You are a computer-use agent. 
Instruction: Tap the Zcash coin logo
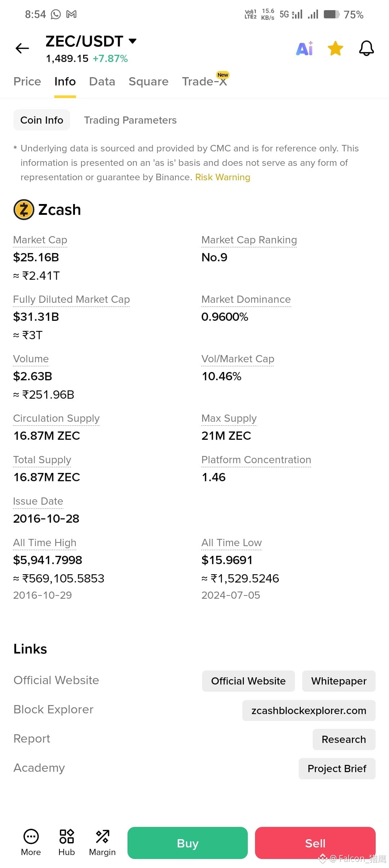pyautogui.click(x=24, y=209)
